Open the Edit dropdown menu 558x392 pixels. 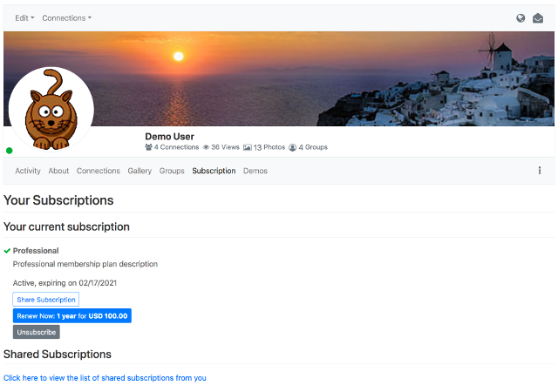[x=24, y=18]
